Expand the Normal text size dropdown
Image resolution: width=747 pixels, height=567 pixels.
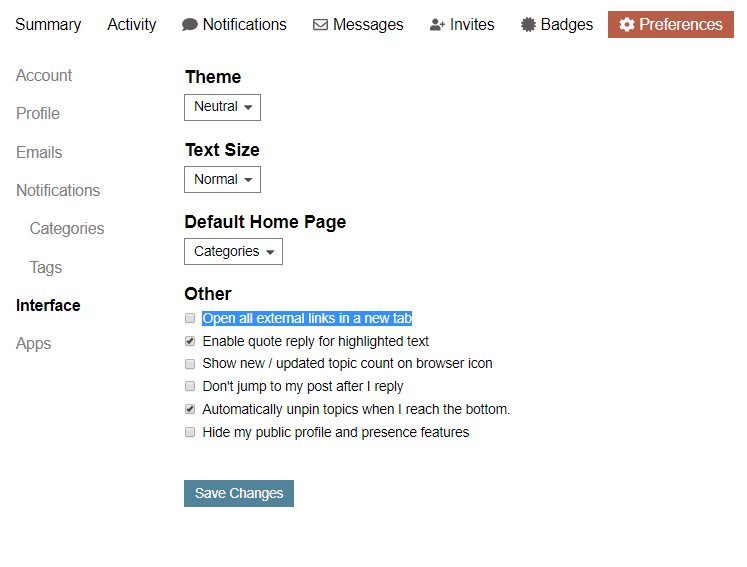222,180
